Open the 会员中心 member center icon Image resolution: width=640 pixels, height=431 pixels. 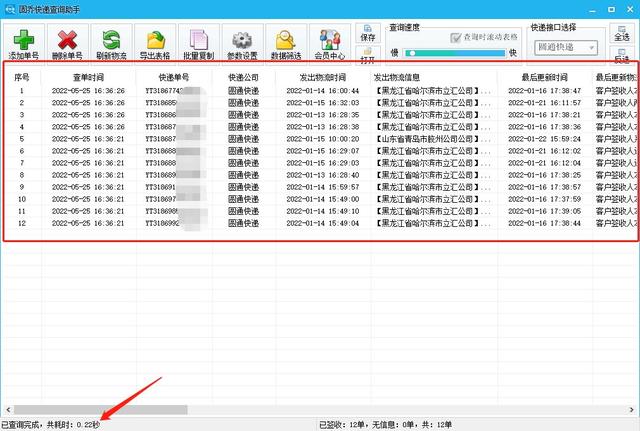pos(330,40)
